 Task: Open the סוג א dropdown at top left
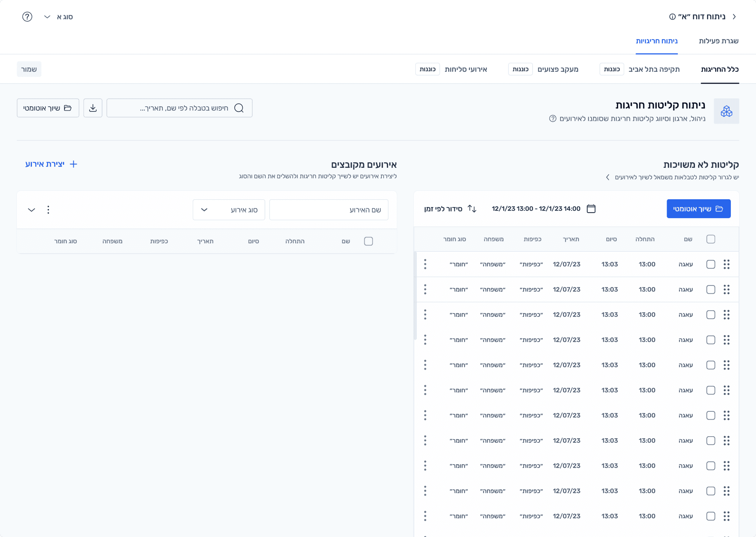tap(59, 17)
